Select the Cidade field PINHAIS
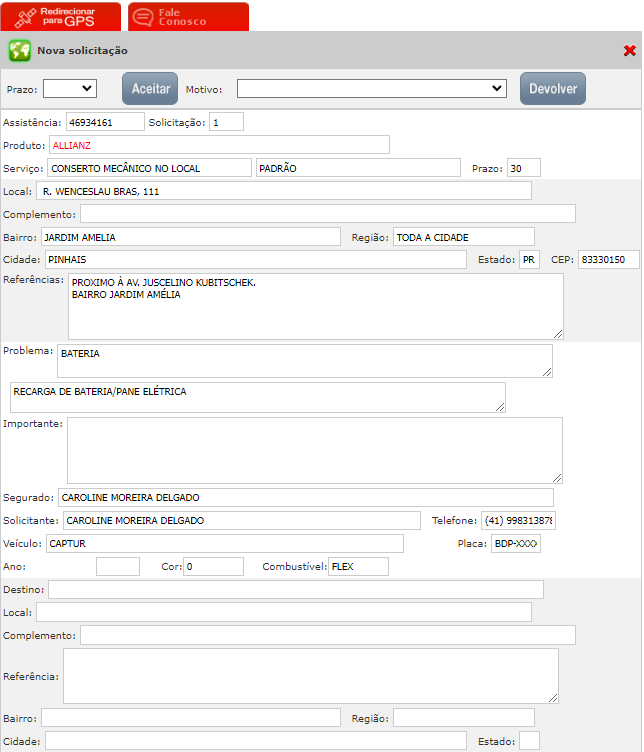The height and width of the screenshot is (752, 644). coord(256,259)
